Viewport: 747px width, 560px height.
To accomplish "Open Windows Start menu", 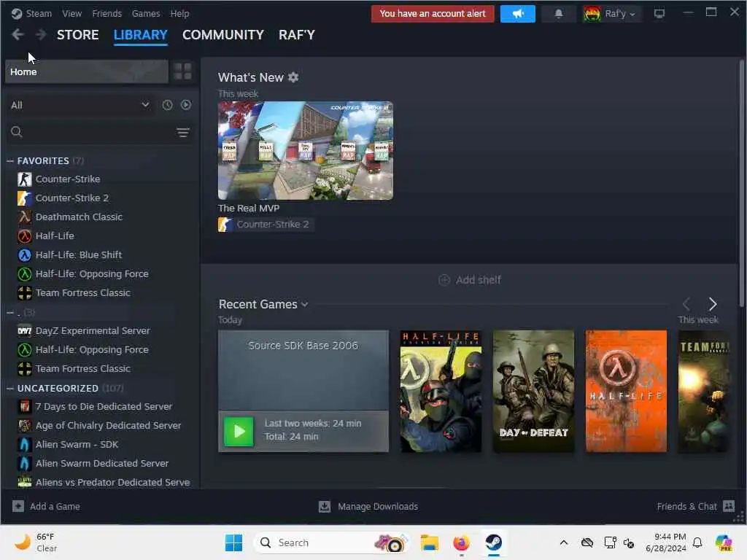I will [x=233, y=542].
